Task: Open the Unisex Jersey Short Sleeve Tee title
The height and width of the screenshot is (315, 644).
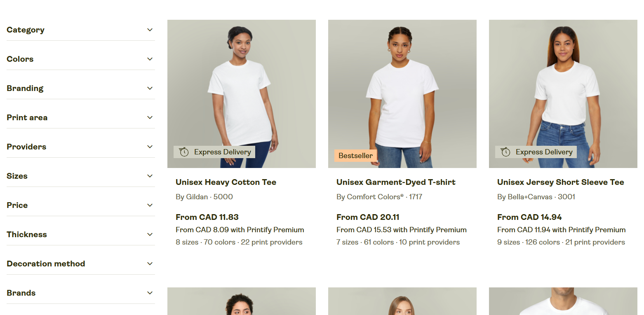Action: (x=561, y=182)
